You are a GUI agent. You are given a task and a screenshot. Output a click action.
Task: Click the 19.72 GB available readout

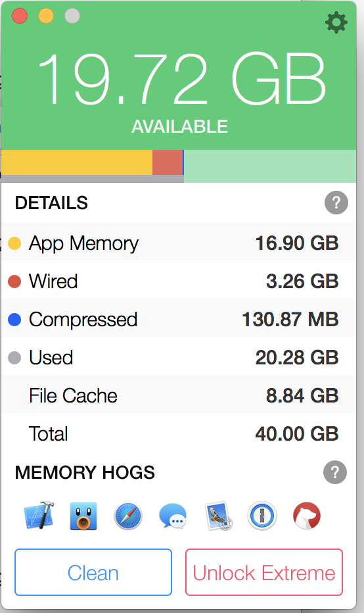pyautogui.click(x=181, y=80)
